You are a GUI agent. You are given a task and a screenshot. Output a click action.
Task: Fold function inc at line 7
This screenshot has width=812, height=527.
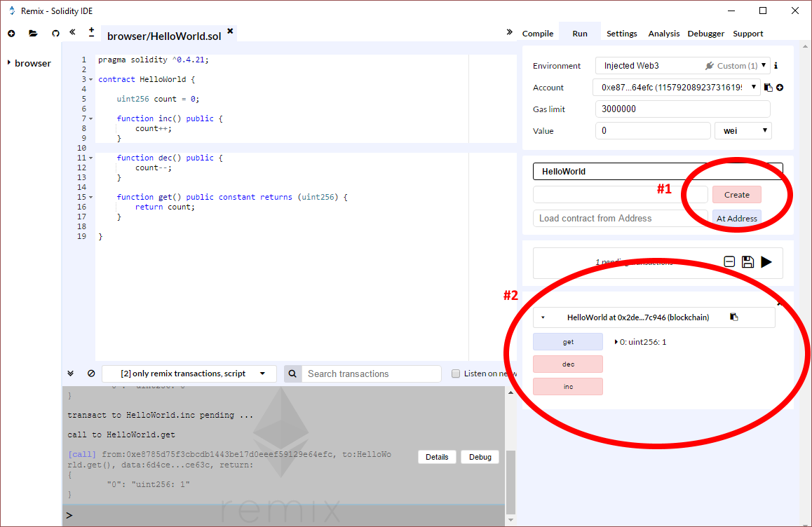pos(91,119)
